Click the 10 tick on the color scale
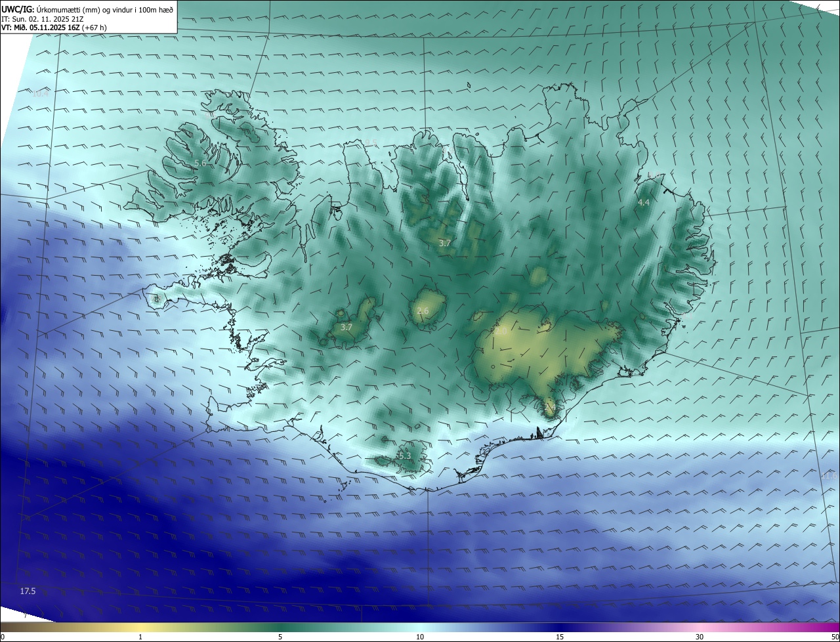Image resolution: width=840 pixels, height=642 pixels. click(420, 637)
